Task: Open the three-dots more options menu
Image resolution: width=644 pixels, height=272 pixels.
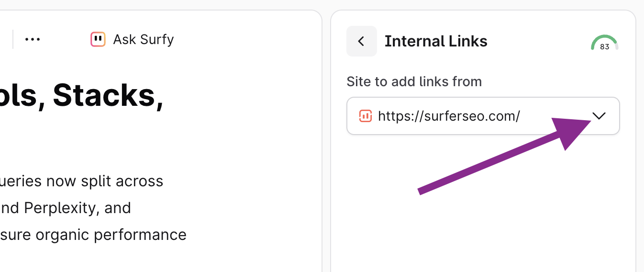Action: coord(33,39)
